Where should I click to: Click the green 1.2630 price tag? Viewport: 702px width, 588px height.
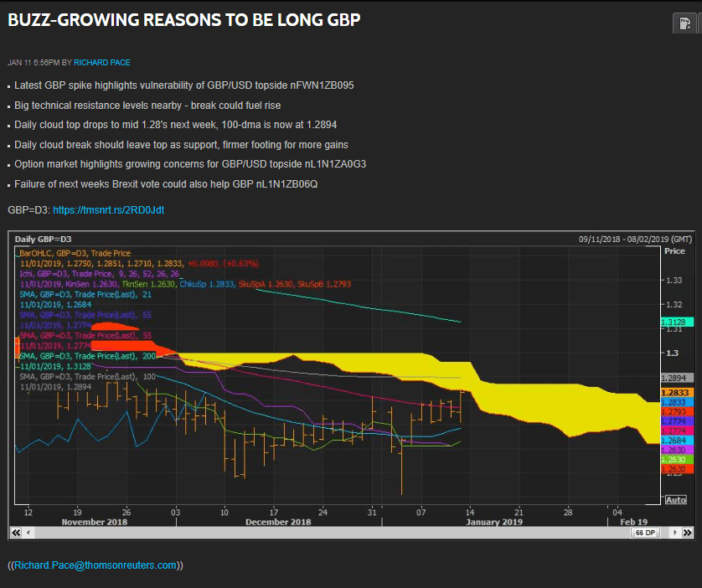pos(678,460)
